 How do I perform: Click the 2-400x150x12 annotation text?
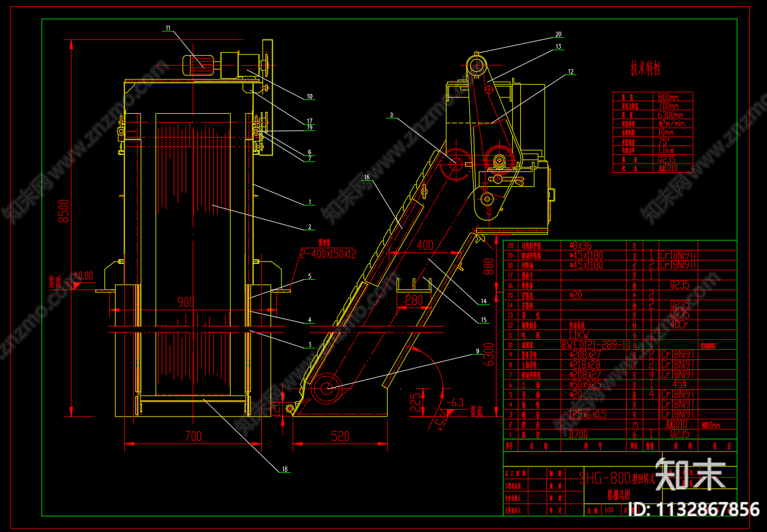coord(328,254)
